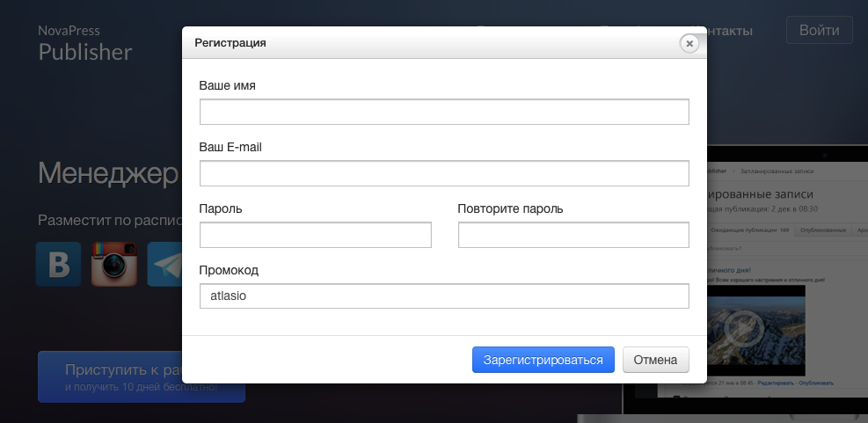Focus the Ваше имя input field
Image resolution: width=868 pixels, height=423 pixels.
444,113
